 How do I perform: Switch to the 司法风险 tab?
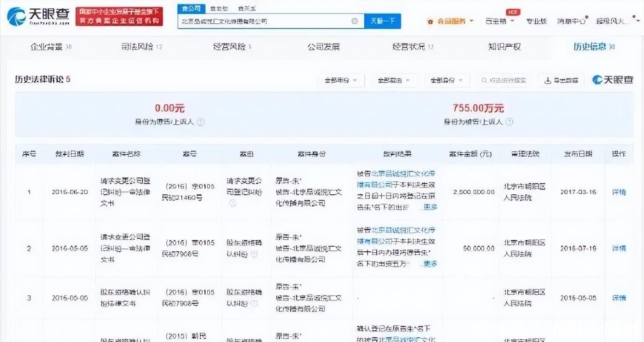pos(141,47)
